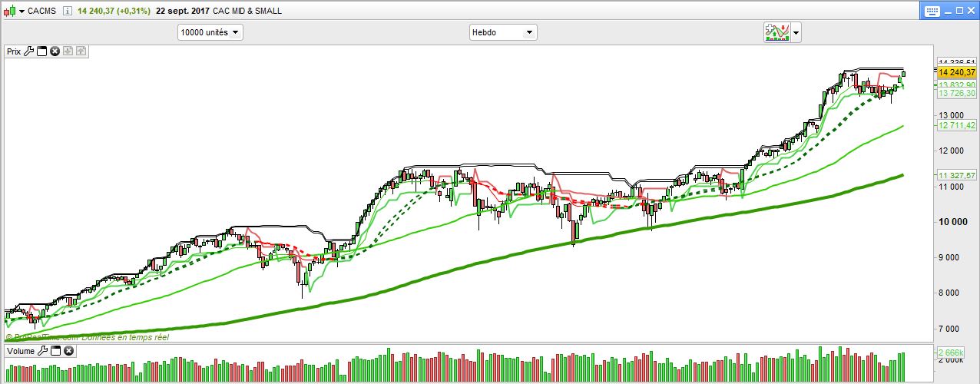Click the 14 240,37 price label on axis

956,72
